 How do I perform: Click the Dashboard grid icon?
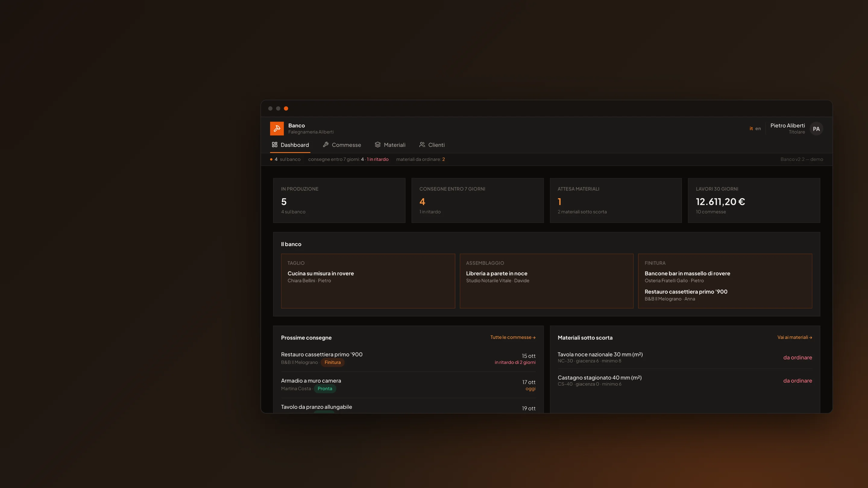point(275,145)
